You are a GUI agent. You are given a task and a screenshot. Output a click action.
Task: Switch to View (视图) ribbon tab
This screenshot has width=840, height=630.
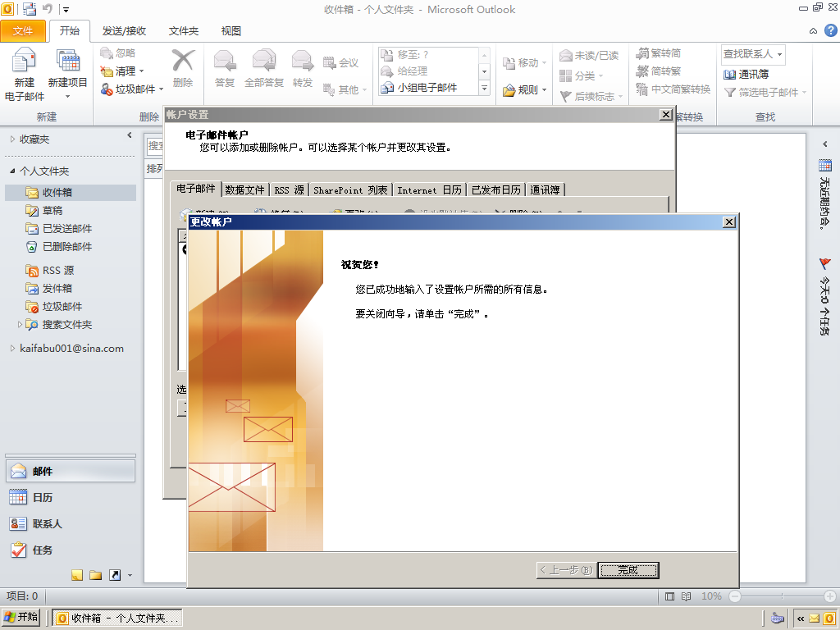[x=231, y=31]
